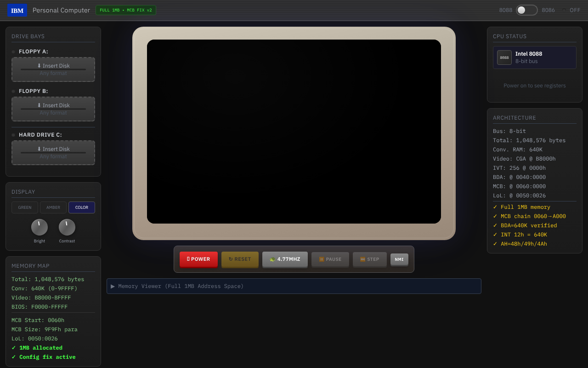Image resolution: width=588 pixels, height=368 pixels.
Task: Click the HARD DRIVE C activity LED
Action: pos(12,134)
